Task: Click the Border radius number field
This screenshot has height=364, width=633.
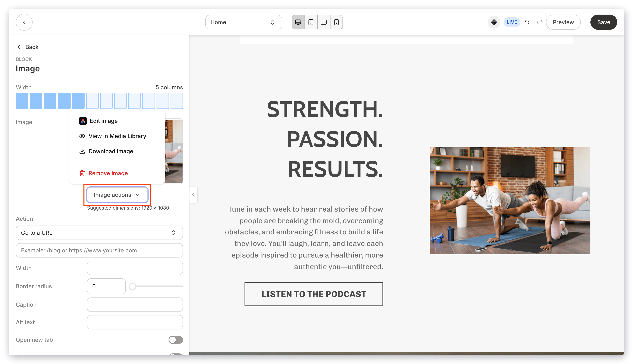Action: tap(106, 286)
